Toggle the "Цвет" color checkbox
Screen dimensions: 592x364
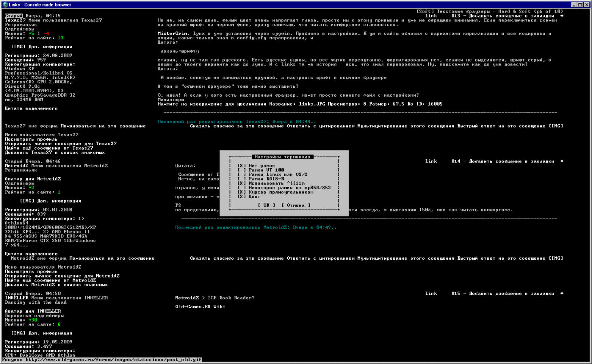tap(241, 197)
